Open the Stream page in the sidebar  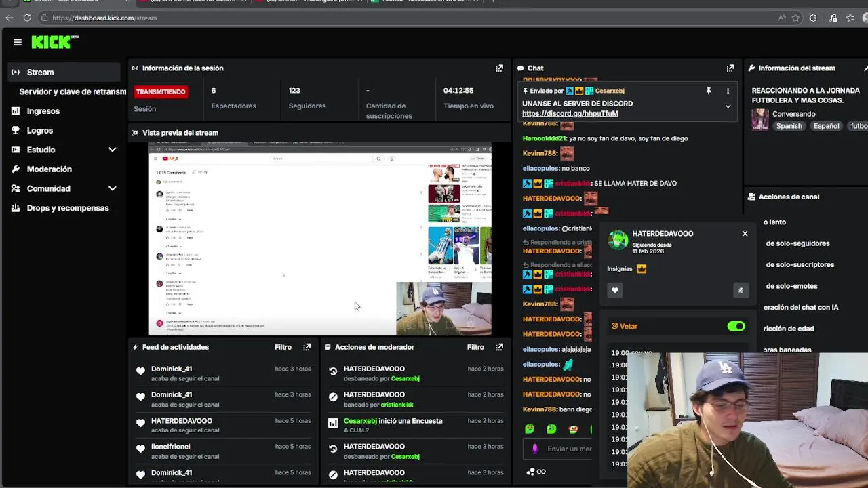click(x=64, y=72)
